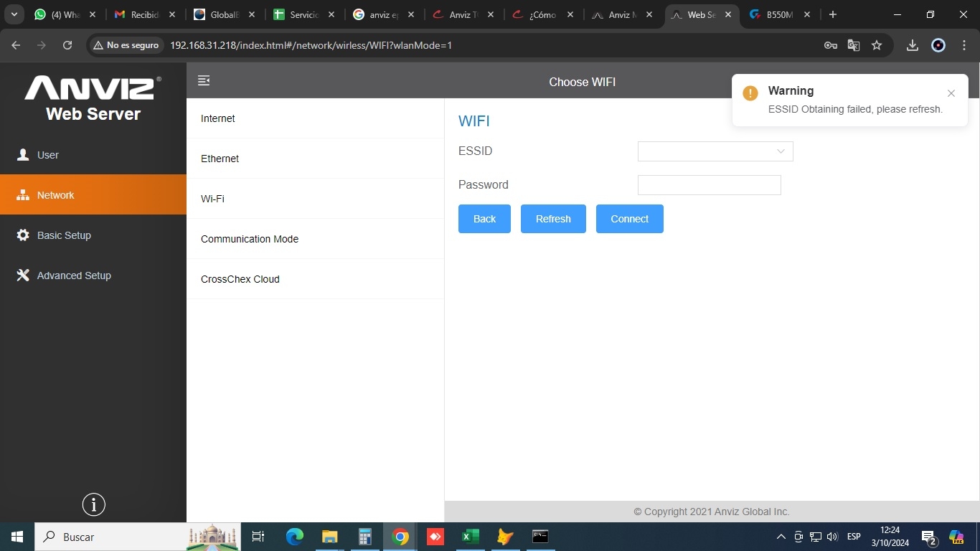Open Calculator from taskbar
Image resolution: width=980 pixels, height=551 pixels.
click(x=365, y=537)
